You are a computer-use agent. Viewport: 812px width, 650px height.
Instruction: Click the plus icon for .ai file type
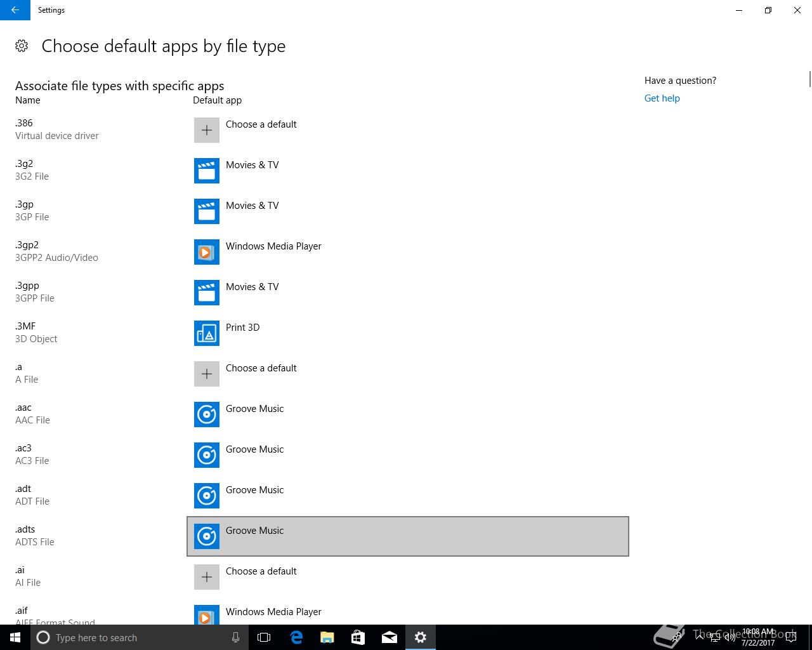(207, 577)
